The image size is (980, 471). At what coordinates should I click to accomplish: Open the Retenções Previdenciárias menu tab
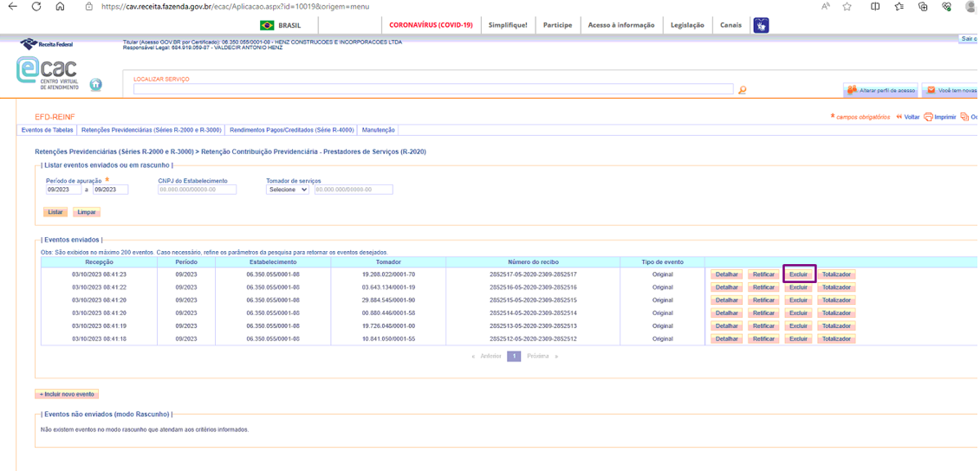(x=151, y=130)
